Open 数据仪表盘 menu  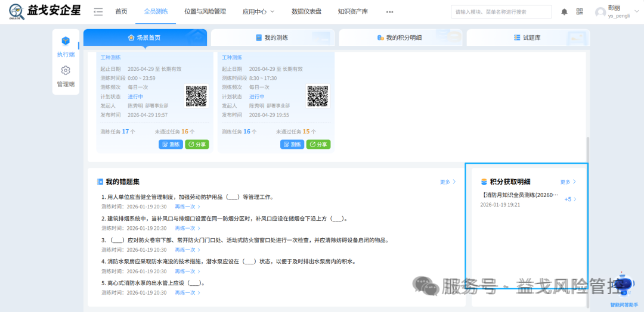click(306, 12)
